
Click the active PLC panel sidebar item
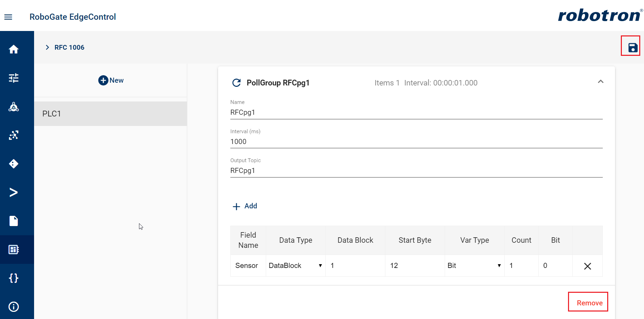coord(14,250)
